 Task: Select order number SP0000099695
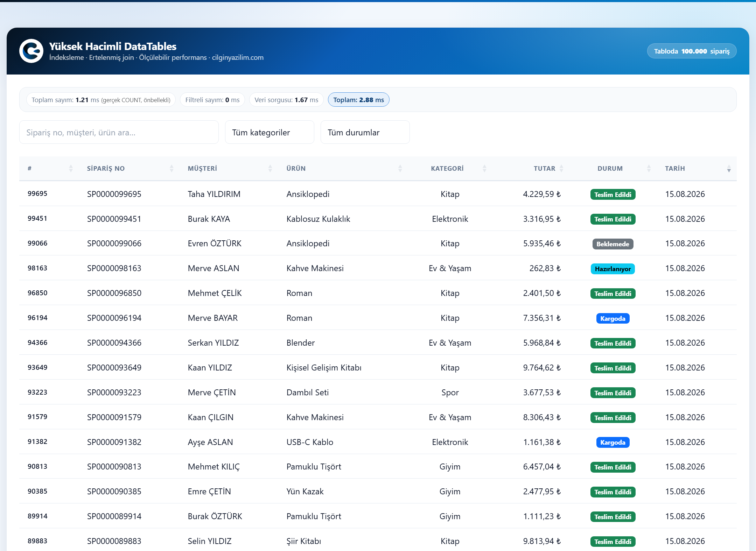[x=114, y=194]
